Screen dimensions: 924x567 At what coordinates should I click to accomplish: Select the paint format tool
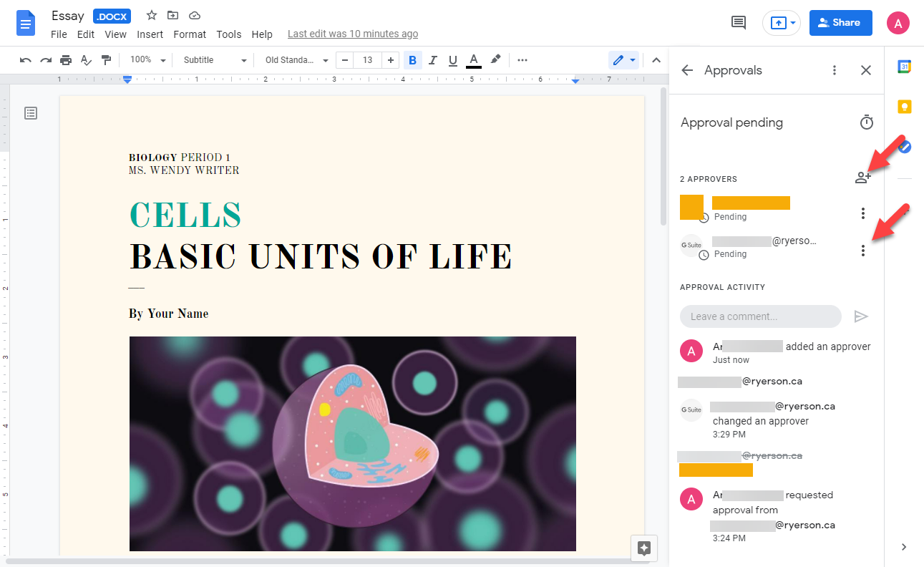coord(106,60)
